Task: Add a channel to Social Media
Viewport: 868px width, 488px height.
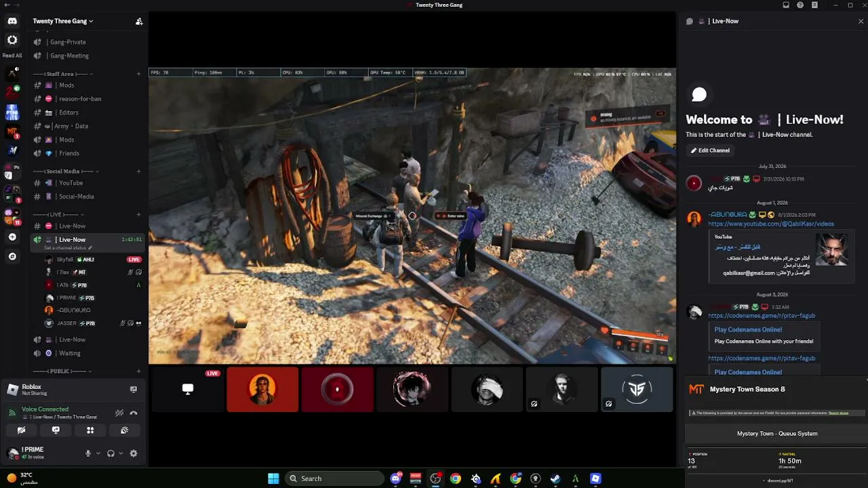Action: point(138,171)
